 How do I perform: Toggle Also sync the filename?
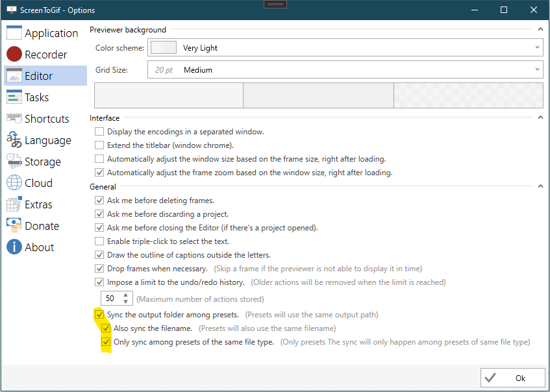[x=106, y=328]
